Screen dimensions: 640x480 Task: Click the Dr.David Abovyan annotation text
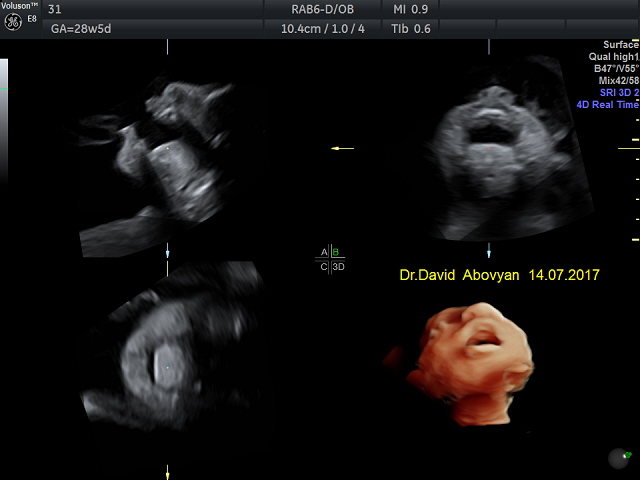point(459,275)
